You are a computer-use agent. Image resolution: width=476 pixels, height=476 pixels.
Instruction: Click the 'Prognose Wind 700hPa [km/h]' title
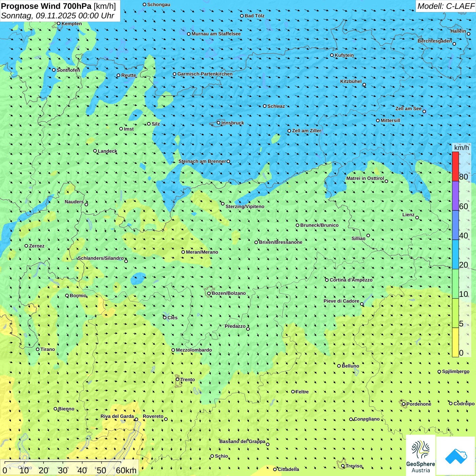pyautogui.click(x=58, y=6)
